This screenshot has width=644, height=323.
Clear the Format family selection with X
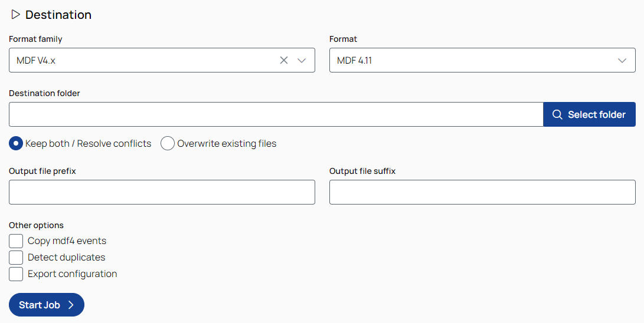pyautogui.click(x=284, y=60)
